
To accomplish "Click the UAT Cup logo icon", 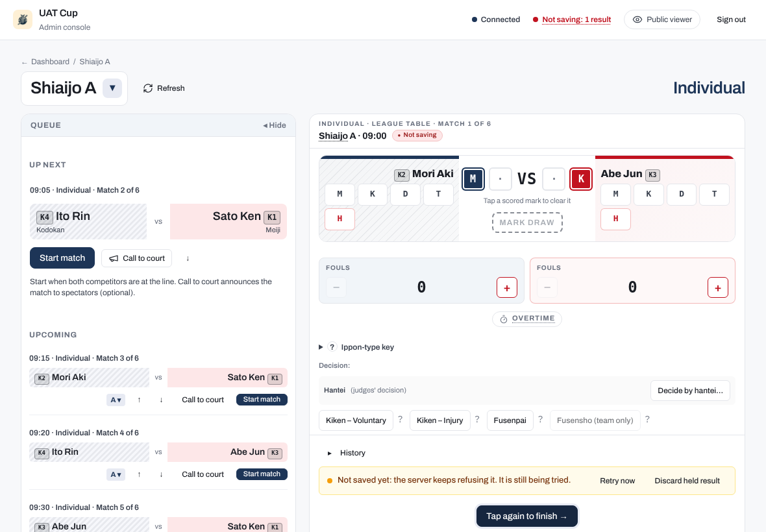I will [23, 19].
